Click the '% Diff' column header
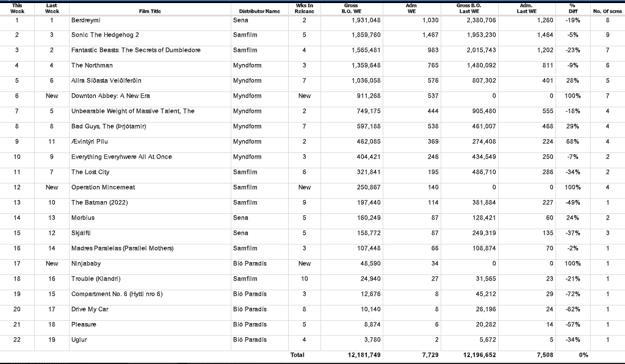Screen dimensions: 625x364 (571, 8)
